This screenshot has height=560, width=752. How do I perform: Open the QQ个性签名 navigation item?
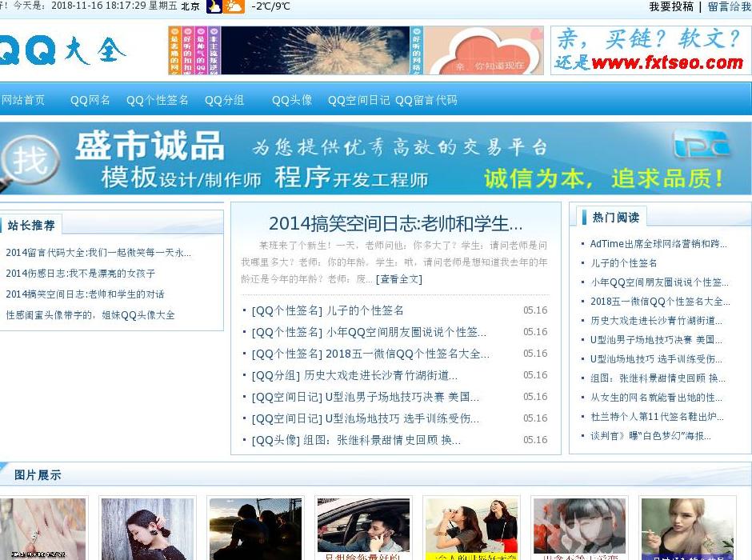click(x=158, y=100)
